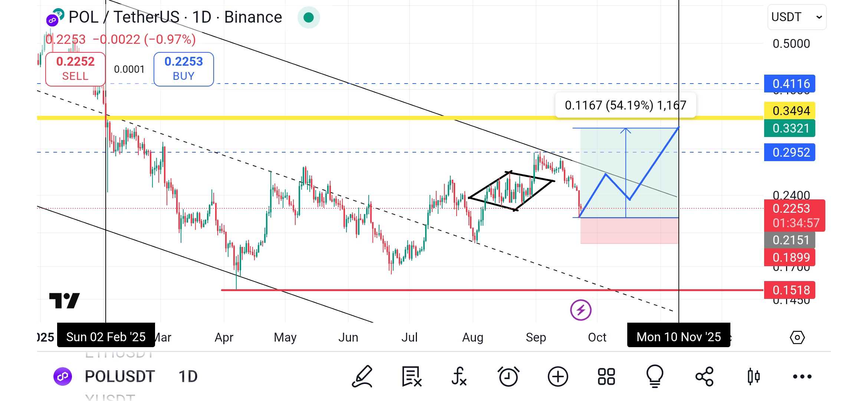This screenshot has width=868, height=401.
Task: Open the three-dot more menu
Action: (802, 376)
